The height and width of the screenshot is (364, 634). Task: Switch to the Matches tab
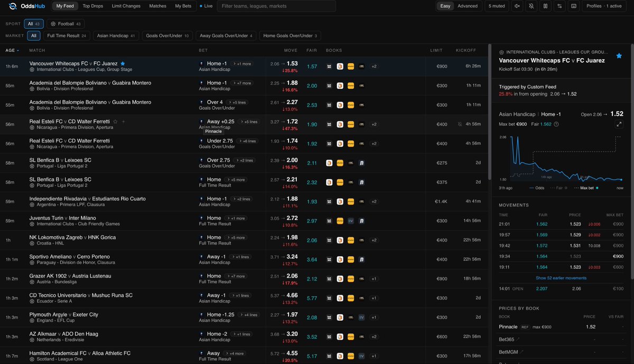pyautogui.click(x=158, y=6)
